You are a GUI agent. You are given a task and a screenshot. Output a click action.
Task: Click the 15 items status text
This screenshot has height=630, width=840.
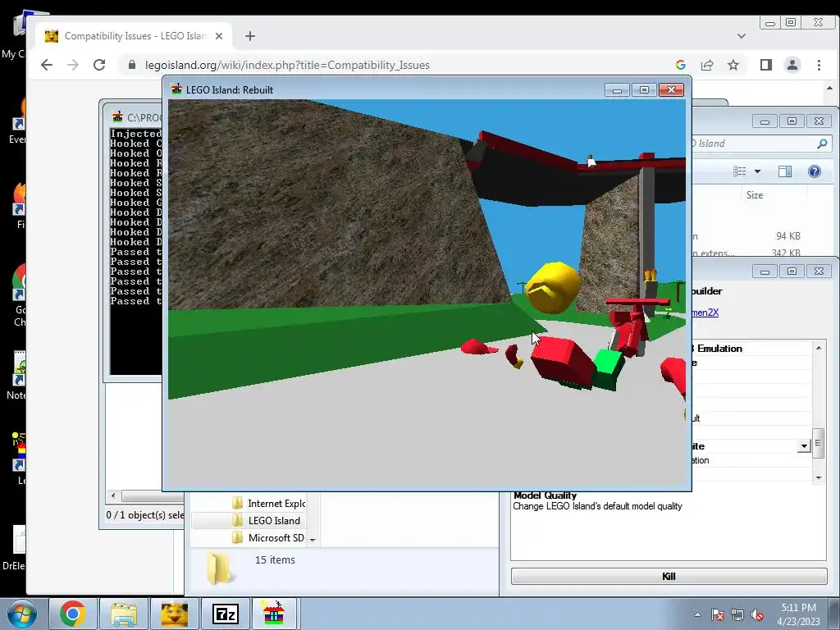(x=275, y=559)
